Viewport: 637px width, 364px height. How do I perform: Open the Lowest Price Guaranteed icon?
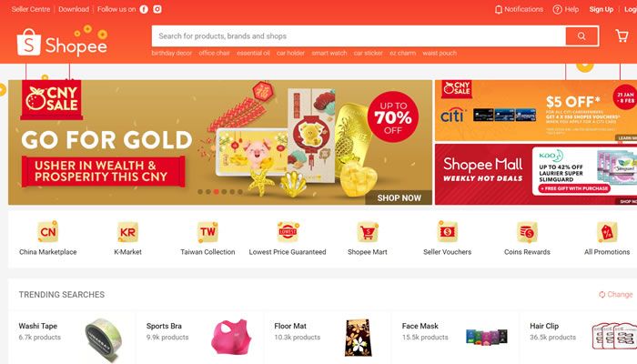pos(288,231)
